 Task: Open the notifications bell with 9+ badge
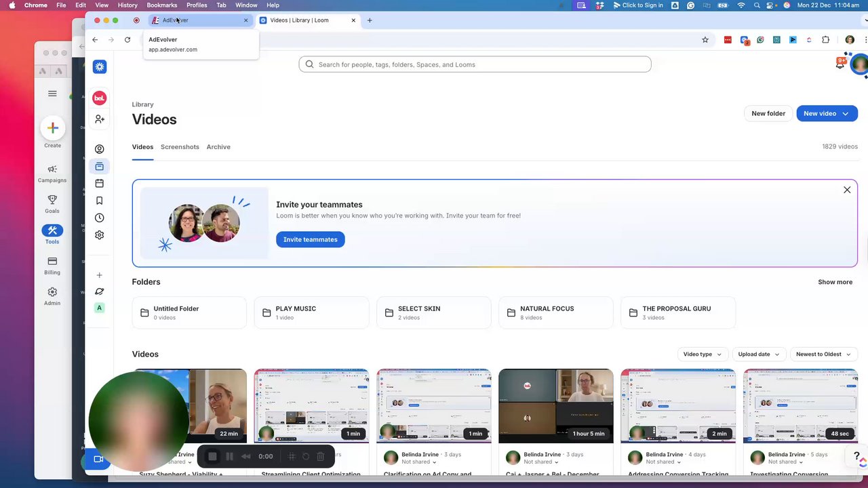[x=841, y=62]
